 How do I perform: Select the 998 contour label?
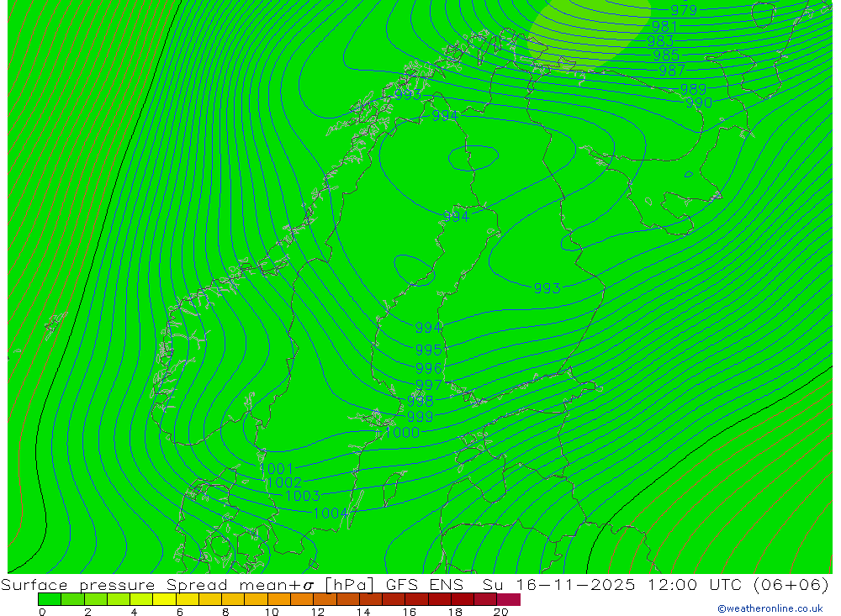[x=420, y=401]
